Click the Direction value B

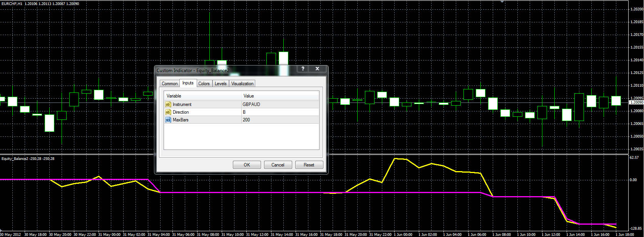click(280, 112)
